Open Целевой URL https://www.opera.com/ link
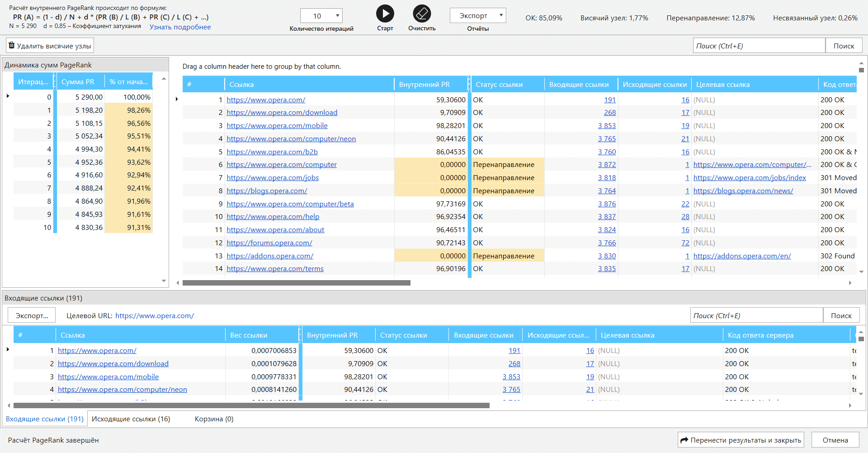Viewport: 868px width, 453px height. [155, 315]
